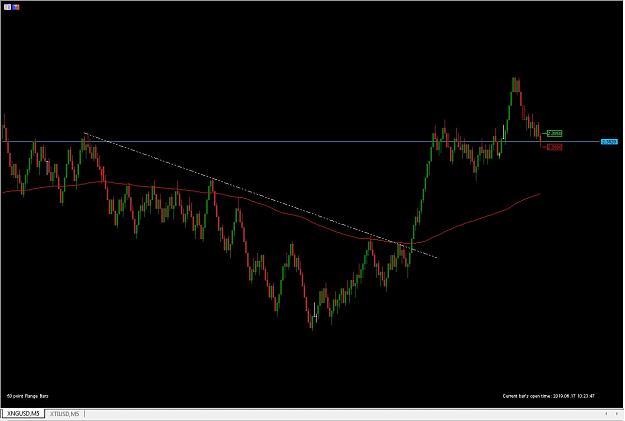The image size is (625, 421).
Task: Click the first small icon in chart corner
Action: click(x=7, y=7)
